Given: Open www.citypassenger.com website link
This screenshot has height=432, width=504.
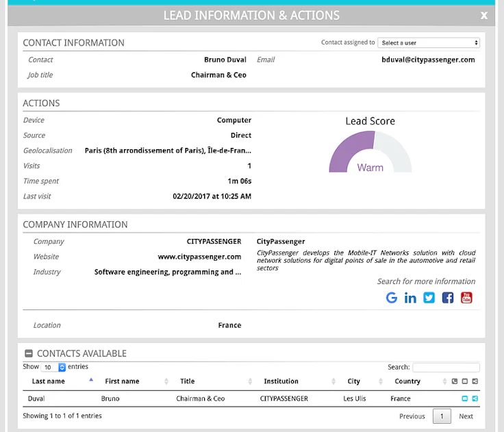Looking at the screenshot, I should point(199,257).
